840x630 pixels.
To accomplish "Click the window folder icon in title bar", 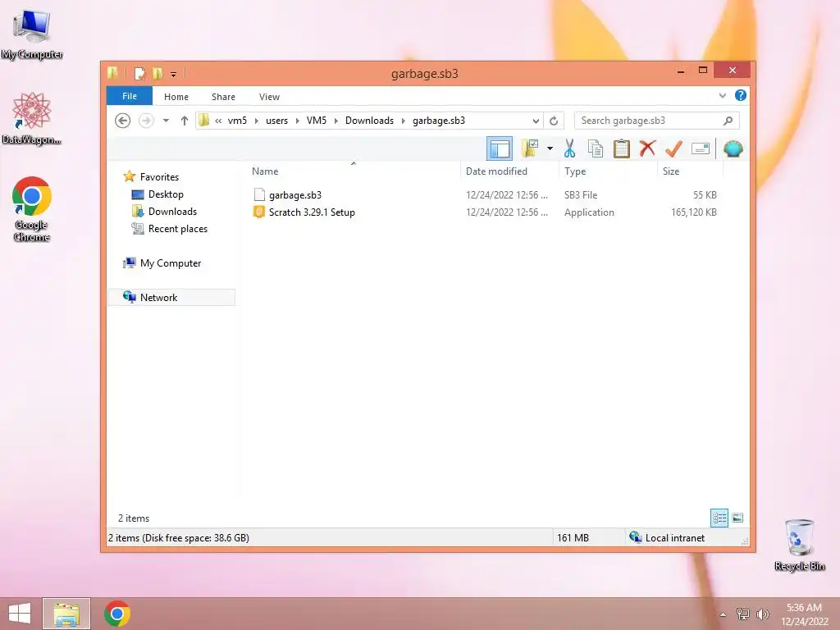I will click(112, 73).
